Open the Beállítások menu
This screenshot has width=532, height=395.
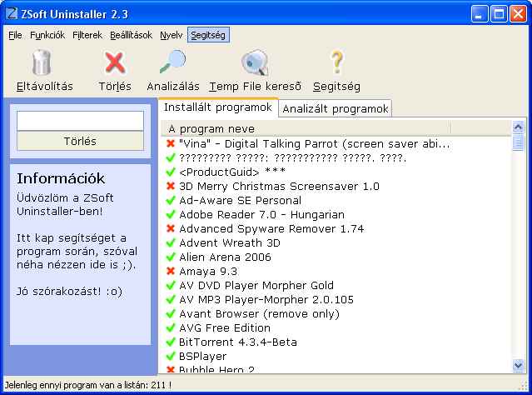131,35
